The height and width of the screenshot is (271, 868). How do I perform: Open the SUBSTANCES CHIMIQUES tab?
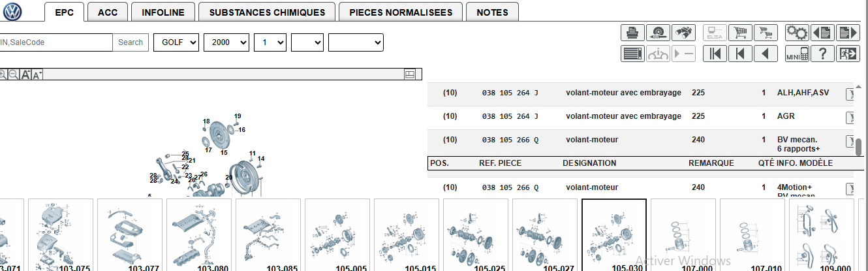[267, 12]
